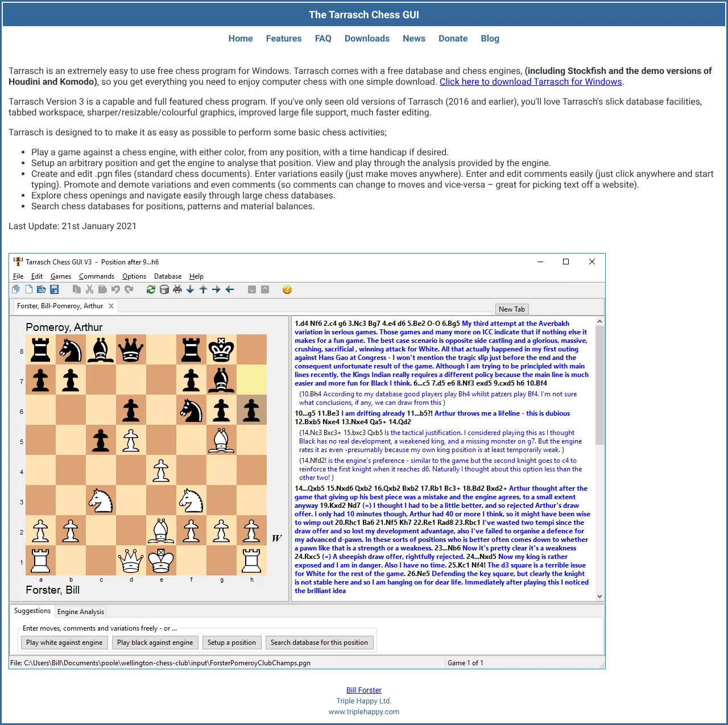Copy the selection with the copy icon
Viewport: 728px width, 725px height.
pyautogui.click(x=77, y=289)
